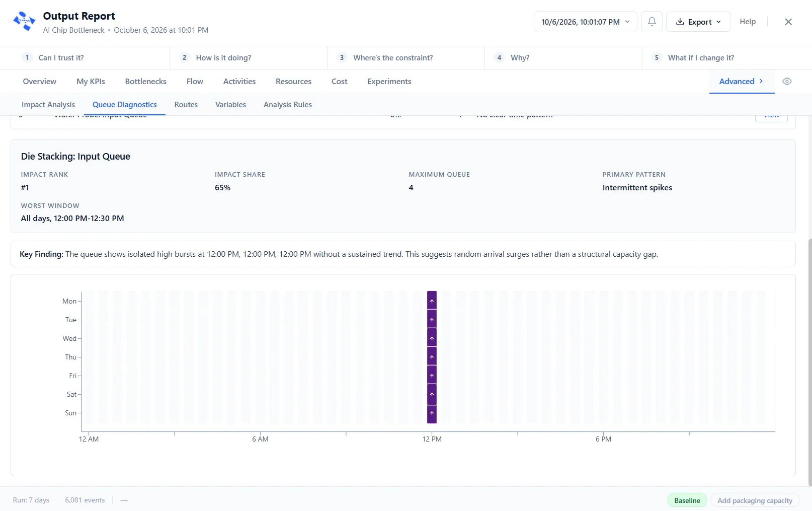Click the Wednesday 12 PM heatmap cell

[x=432, y=338]
